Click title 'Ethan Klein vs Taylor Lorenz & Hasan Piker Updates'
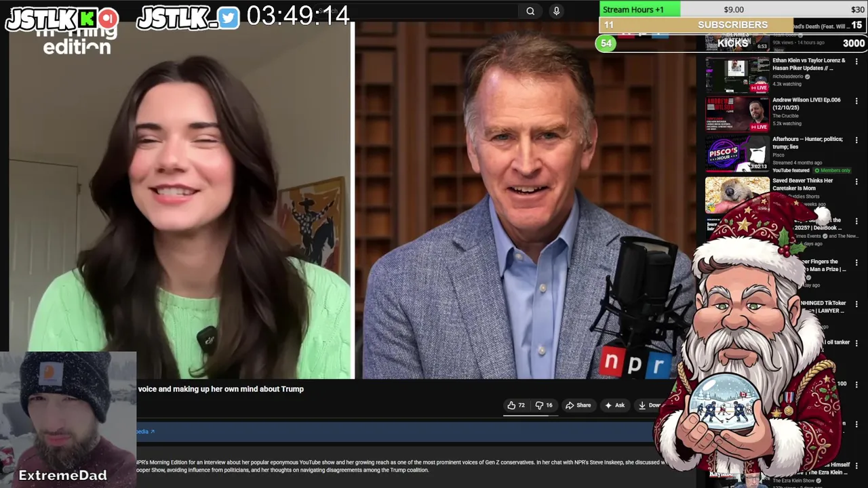Image resolution: width=868 pixels, height=488 pixels. coord(809,64)
